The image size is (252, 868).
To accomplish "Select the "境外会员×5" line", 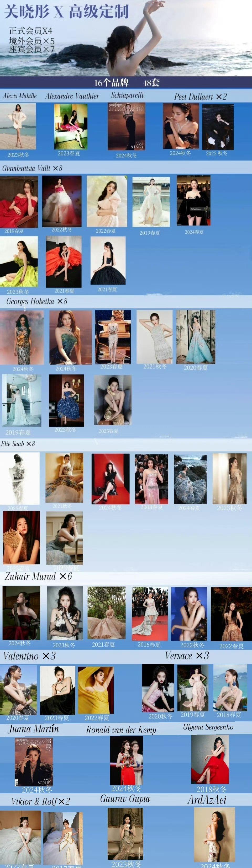I will tap(32, 41).
